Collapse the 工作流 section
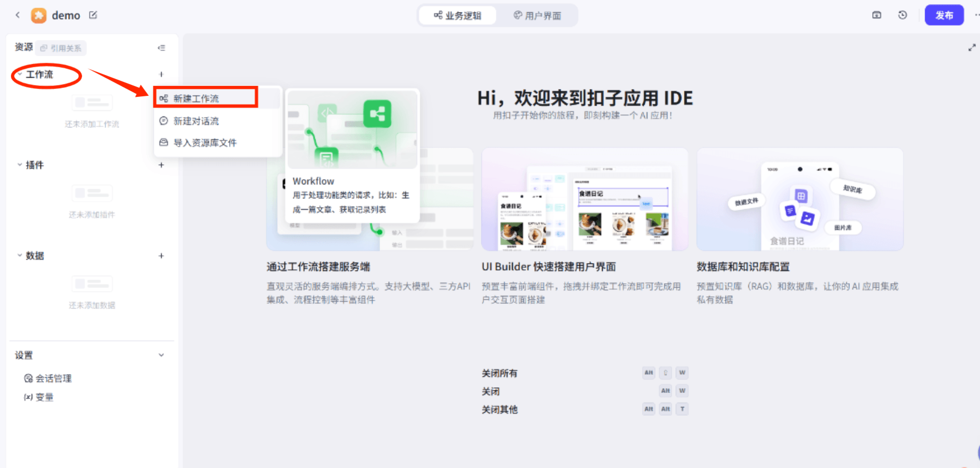This screenshot has width=980, height=468. point(20,74)
